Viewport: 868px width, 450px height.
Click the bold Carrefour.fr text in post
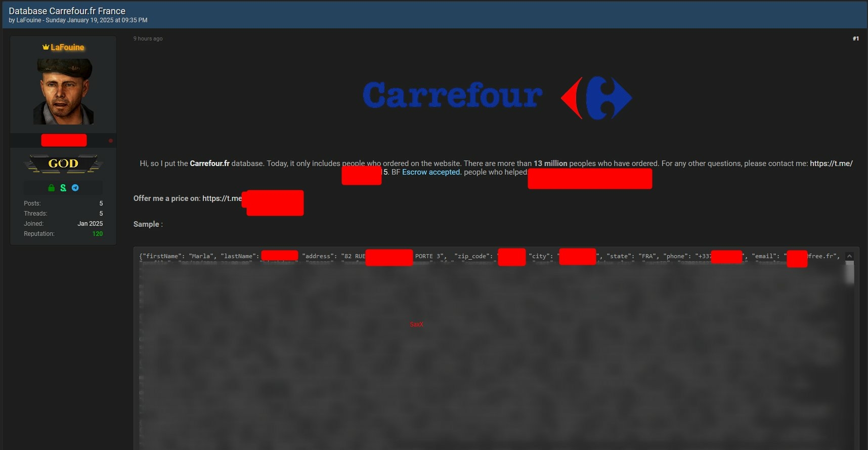tap(209, 163)
